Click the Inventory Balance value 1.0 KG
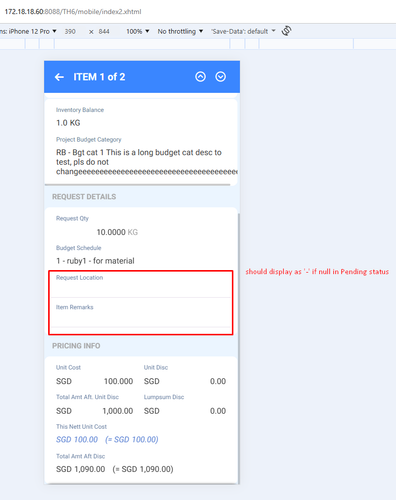 point(68,123)
